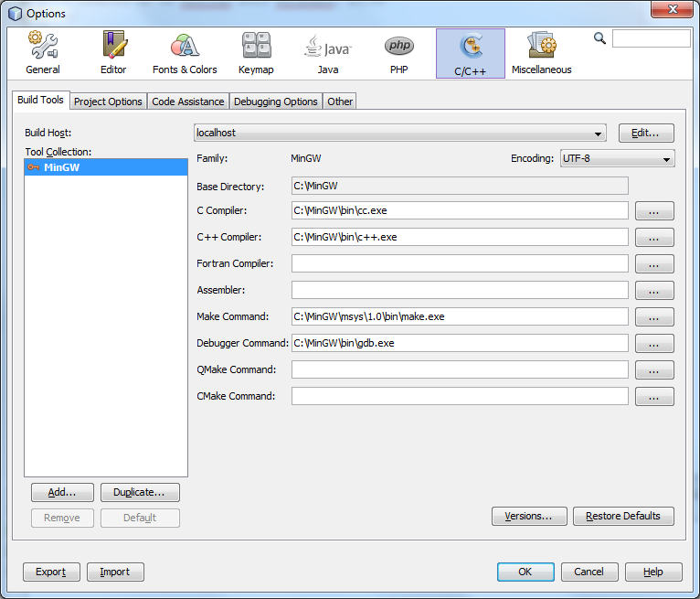Browse for the C Compiler executable

tap(654, 211)
